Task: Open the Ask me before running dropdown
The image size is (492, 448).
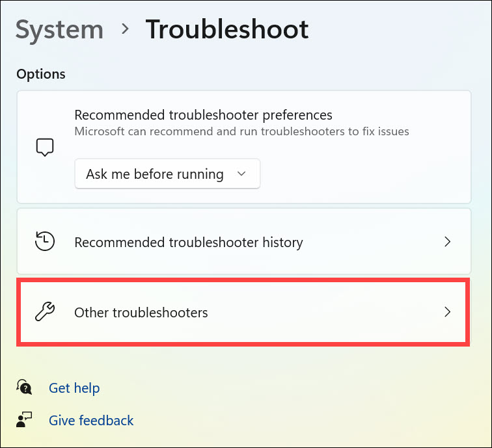Action: (x=167, y=174)
